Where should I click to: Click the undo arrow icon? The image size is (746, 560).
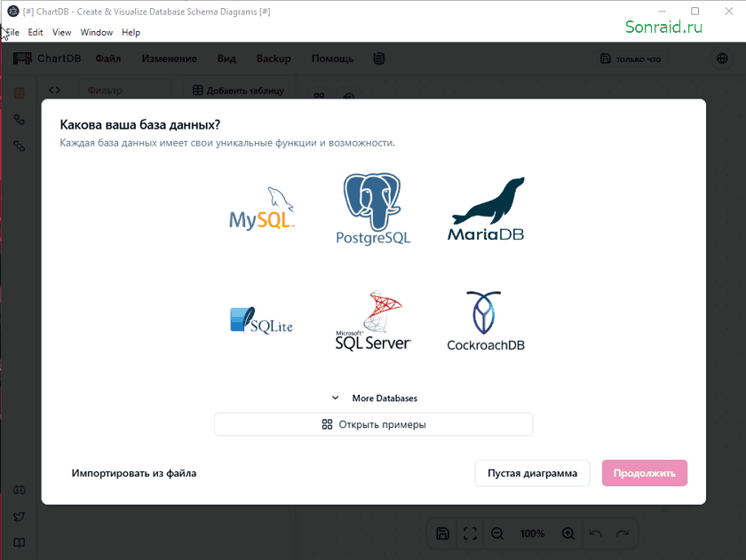point(595,533)
